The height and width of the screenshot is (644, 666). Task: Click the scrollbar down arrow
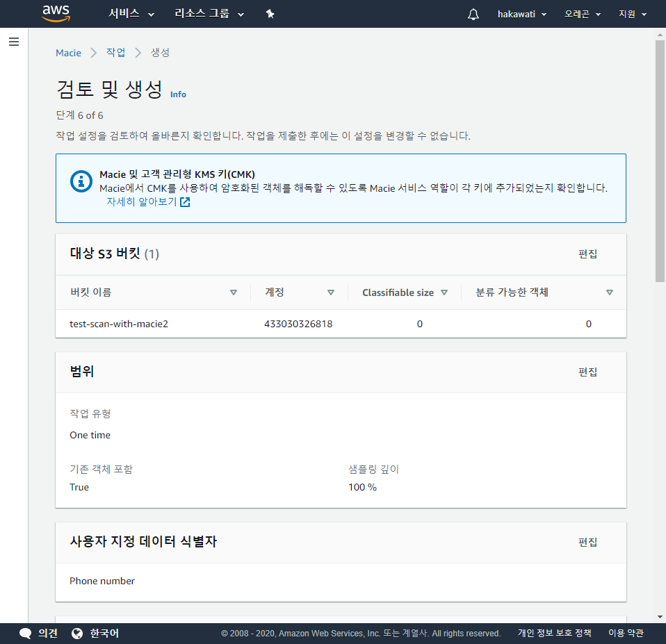point(660,617)
